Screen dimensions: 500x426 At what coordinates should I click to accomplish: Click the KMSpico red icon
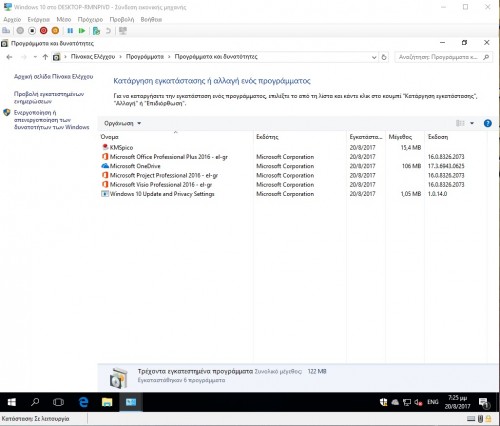point(105,147)
